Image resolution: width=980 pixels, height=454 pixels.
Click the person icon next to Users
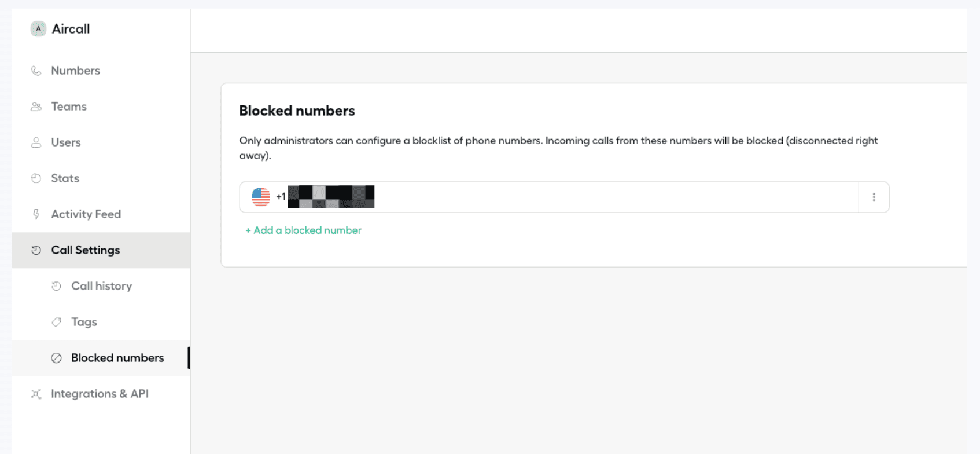36,142
